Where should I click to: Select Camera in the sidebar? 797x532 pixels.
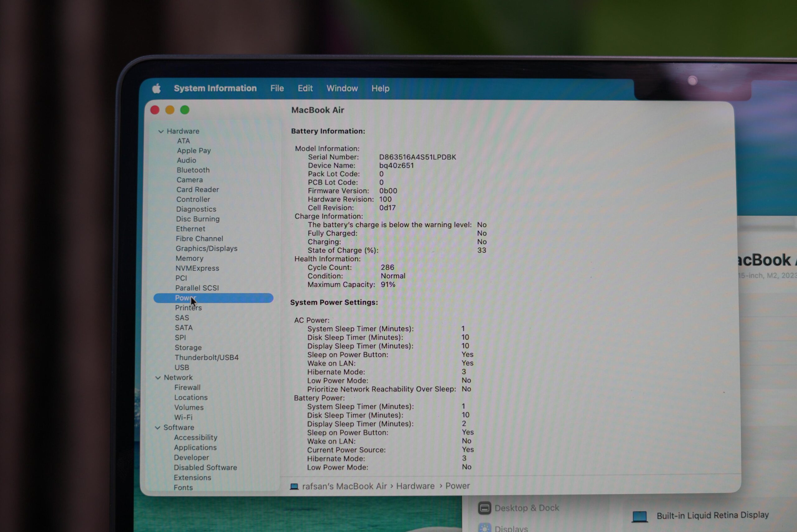189,180
